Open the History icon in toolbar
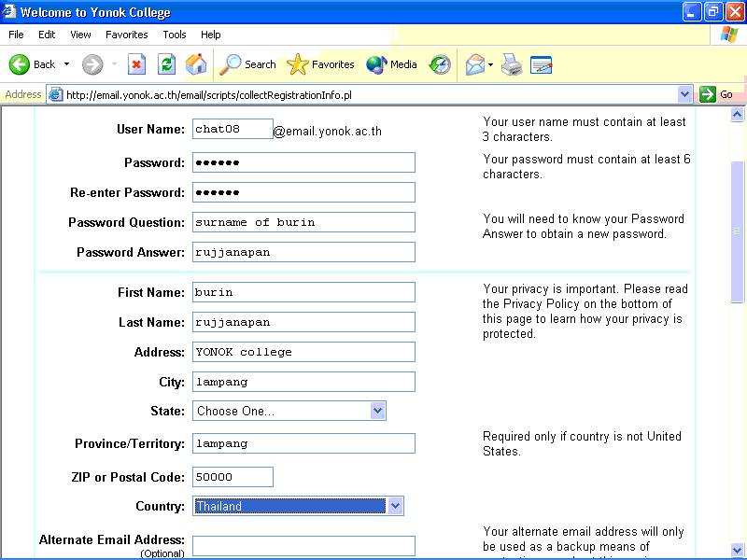The width and height of the screenshot is (747, 560). tap(440, 64)
